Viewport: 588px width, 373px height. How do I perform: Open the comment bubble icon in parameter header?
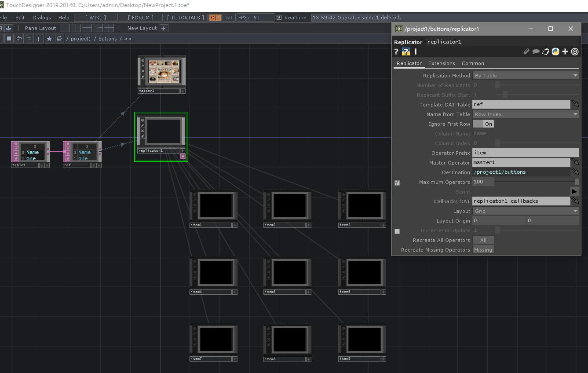[x=536, y=51]
